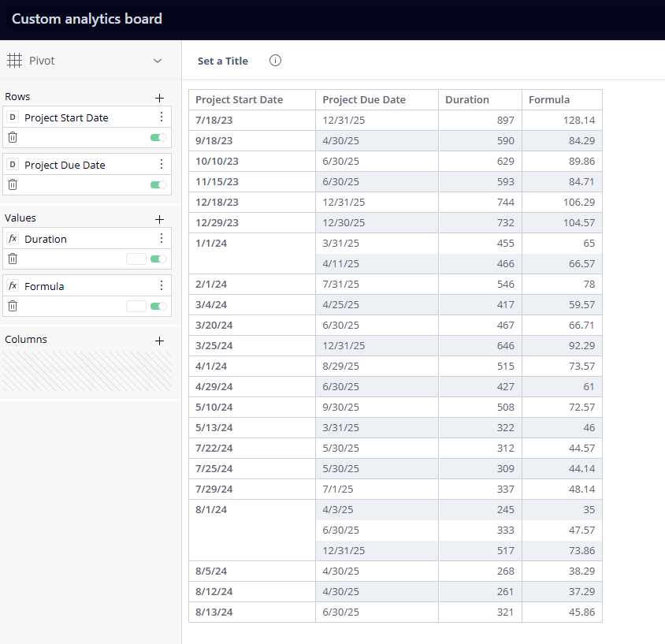Disable the Project Due Date toggle
This screenshot has width=665, height=644.
point(158,184)
